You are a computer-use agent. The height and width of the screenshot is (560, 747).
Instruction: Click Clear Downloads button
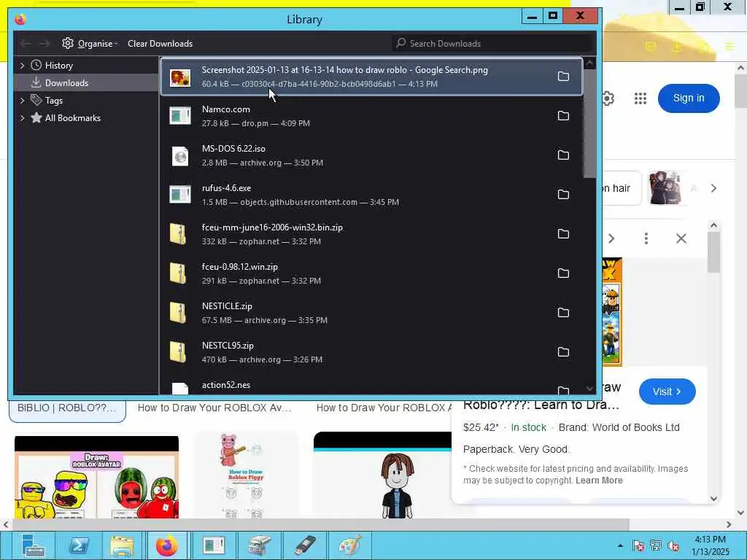click(160, 43)
